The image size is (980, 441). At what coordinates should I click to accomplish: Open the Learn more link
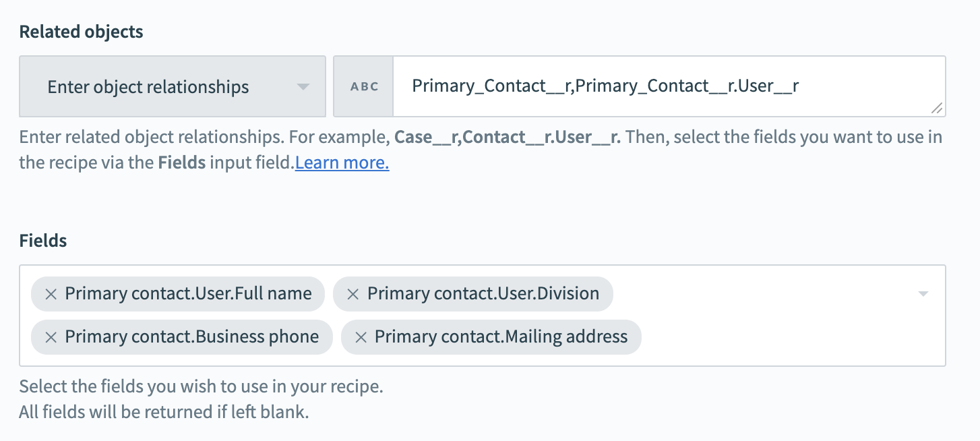[x=342, y=163]
